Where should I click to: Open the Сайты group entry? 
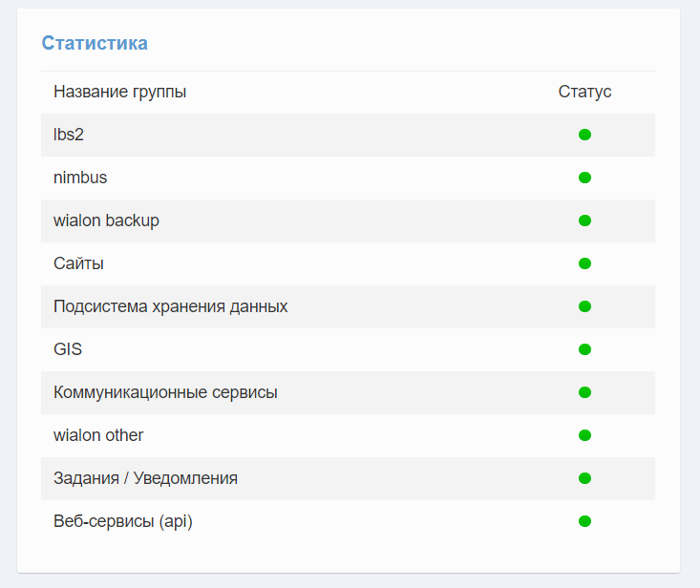[78, 263]
